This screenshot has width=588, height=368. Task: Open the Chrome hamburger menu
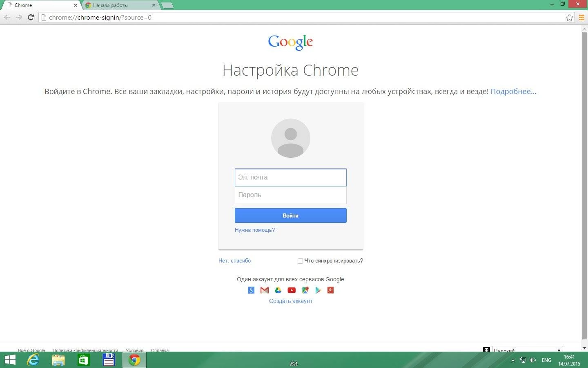click(581, 17)
